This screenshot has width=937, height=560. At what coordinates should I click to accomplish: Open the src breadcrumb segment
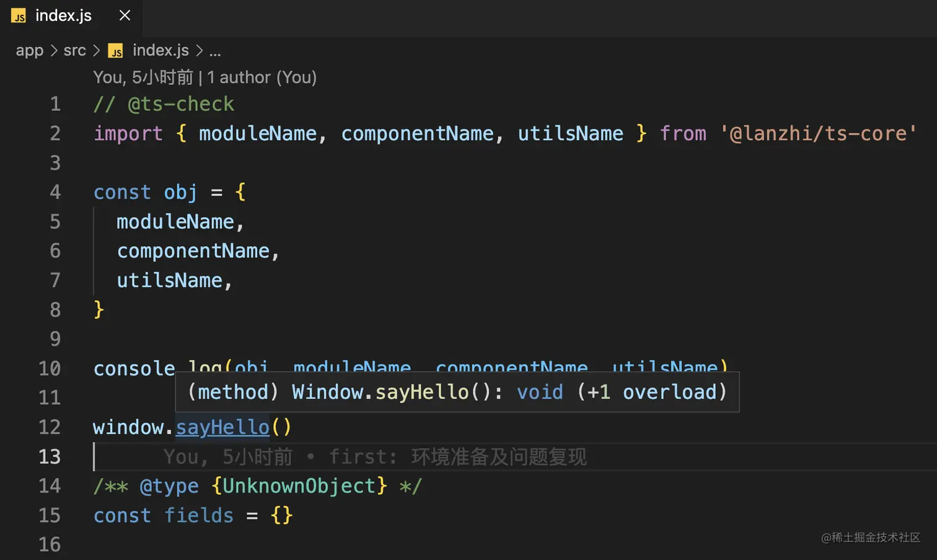[75, 50]
